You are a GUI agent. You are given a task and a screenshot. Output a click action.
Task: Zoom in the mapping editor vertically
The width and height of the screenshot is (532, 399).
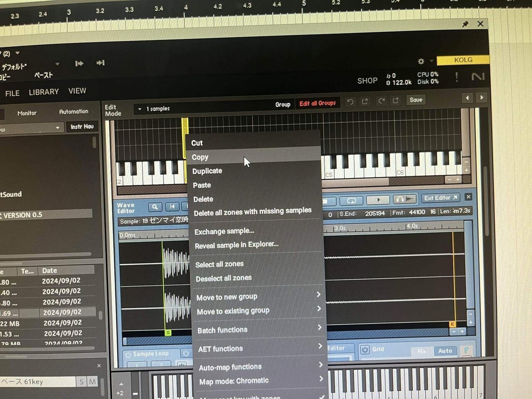tap(466, 170)
